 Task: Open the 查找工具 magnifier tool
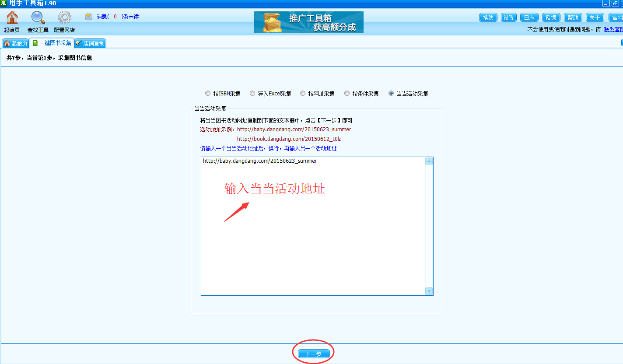click(x=38, y=21)
